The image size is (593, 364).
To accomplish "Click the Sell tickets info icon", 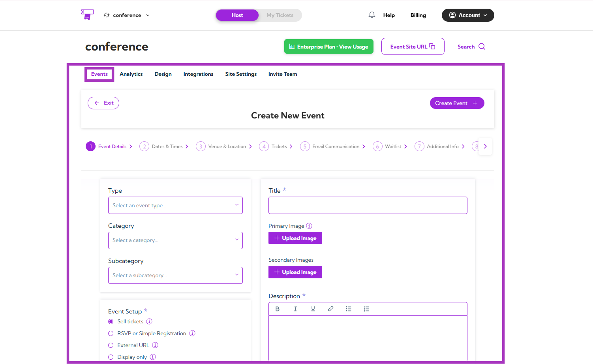I will point(149,321).
